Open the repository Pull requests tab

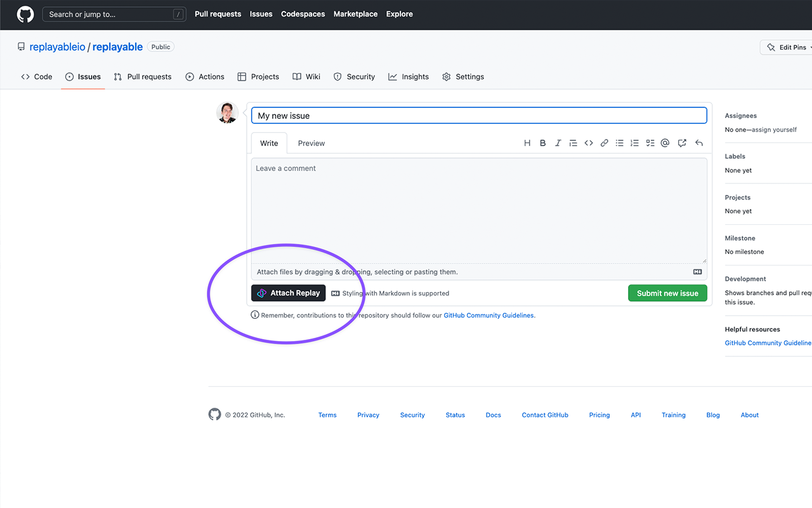tap(143, 77)
